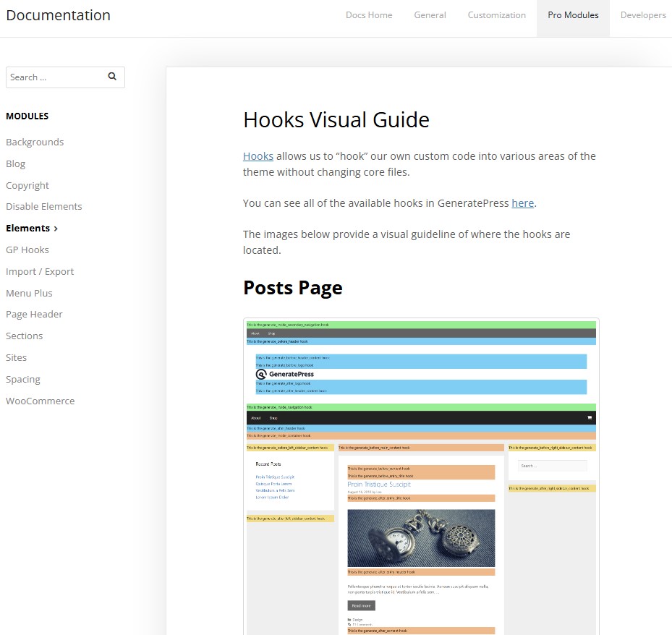The image size is (672, 635).
Task: Select WooCommerce in the modules list
Action: coord(40,401)
